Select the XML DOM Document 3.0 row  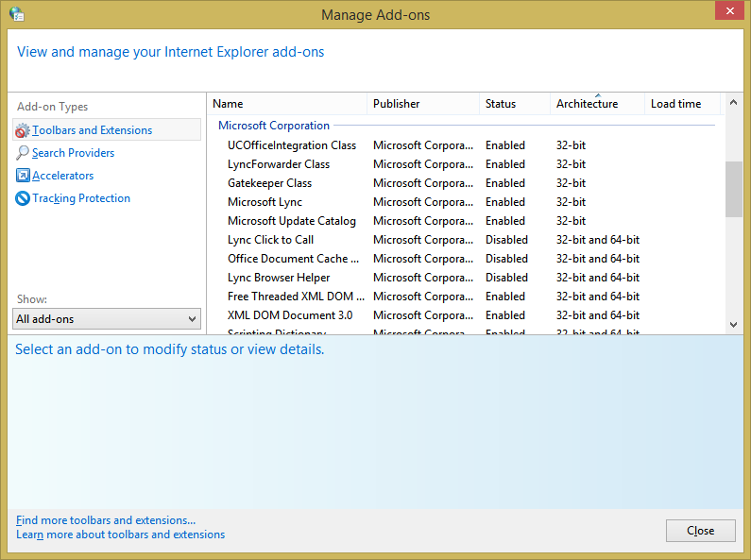pos(466,315)
